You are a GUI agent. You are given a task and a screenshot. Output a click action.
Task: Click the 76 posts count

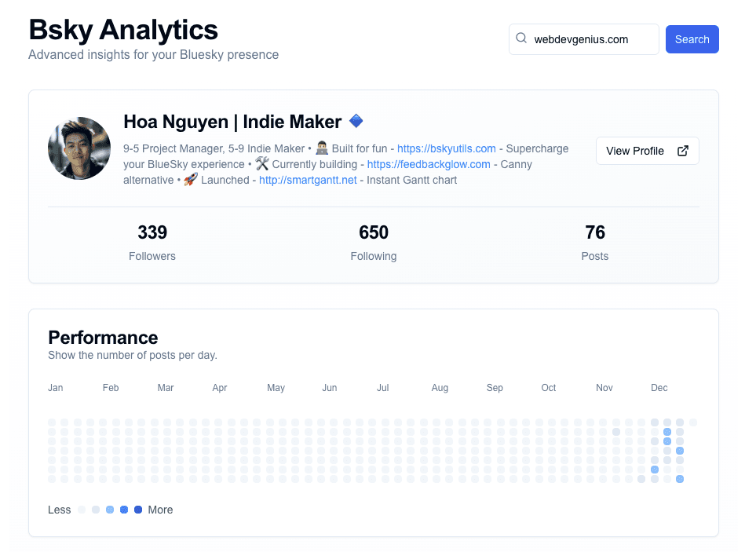point(595,232)
